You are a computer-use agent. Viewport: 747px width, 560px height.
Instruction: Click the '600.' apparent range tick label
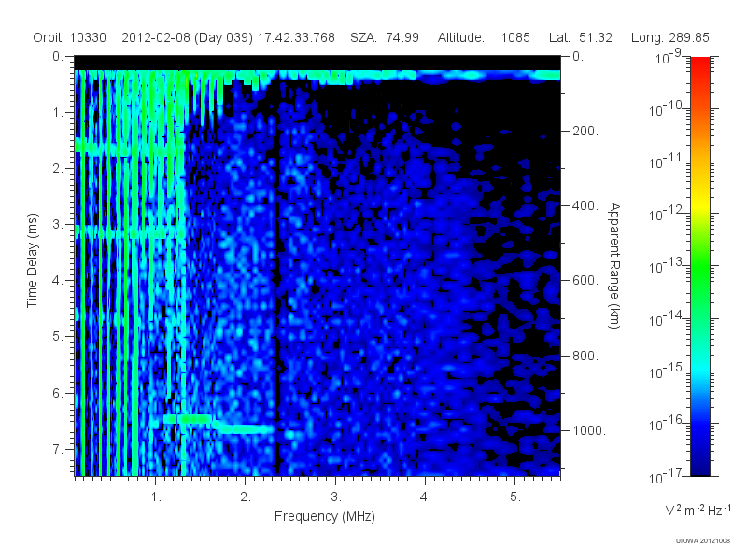point(585,281)
